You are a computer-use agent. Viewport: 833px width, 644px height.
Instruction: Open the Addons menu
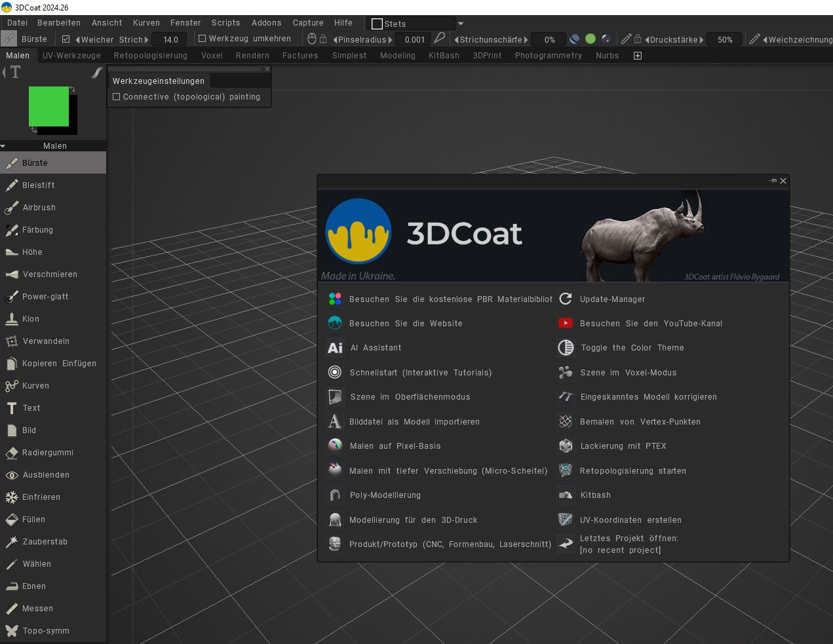click(266, 23)
